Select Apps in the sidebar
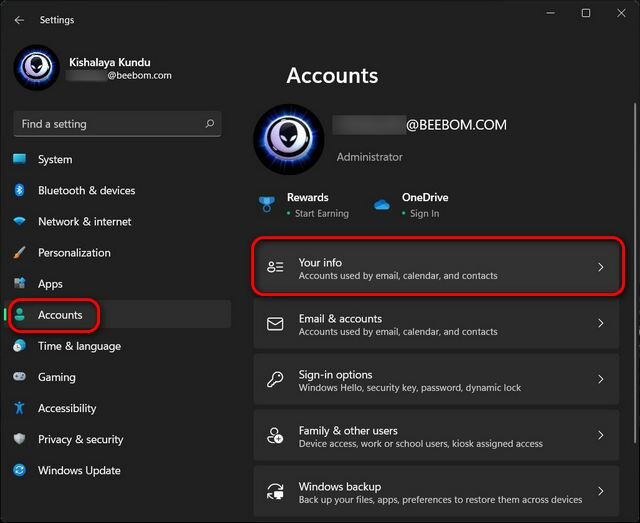Image resolution: width=640 pixels, height=523 pixels. tap(118, 284)
